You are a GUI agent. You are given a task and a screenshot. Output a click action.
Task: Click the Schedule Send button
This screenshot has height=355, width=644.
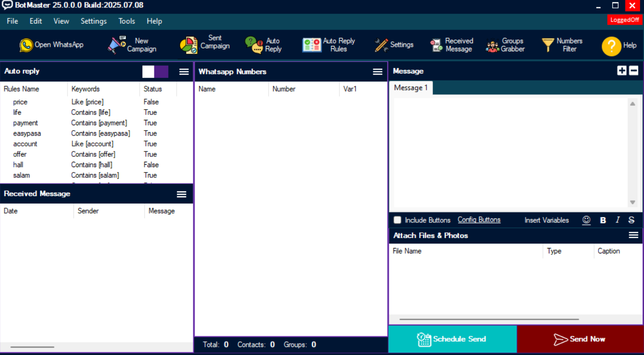(453, 339)
